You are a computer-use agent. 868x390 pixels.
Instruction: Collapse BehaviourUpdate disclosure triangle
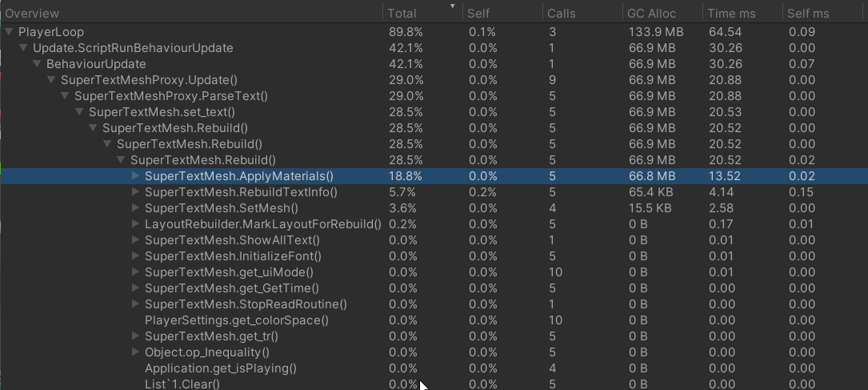coord(37,64)
